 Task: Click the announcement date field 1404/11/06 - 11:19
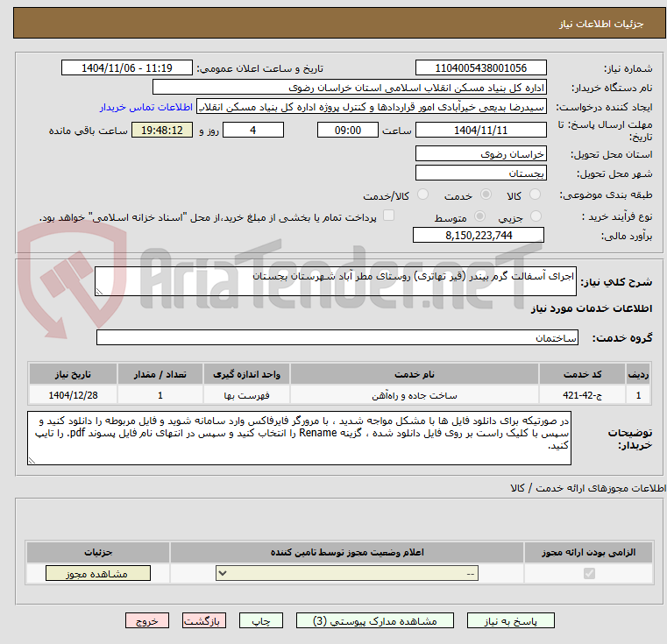[127, 67]
